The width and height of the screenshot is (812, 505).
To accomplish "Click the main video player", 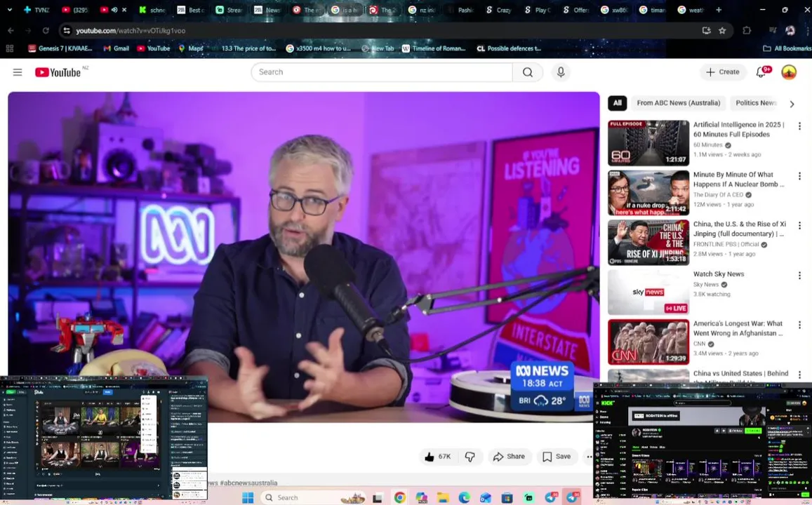I will (303, 257).
